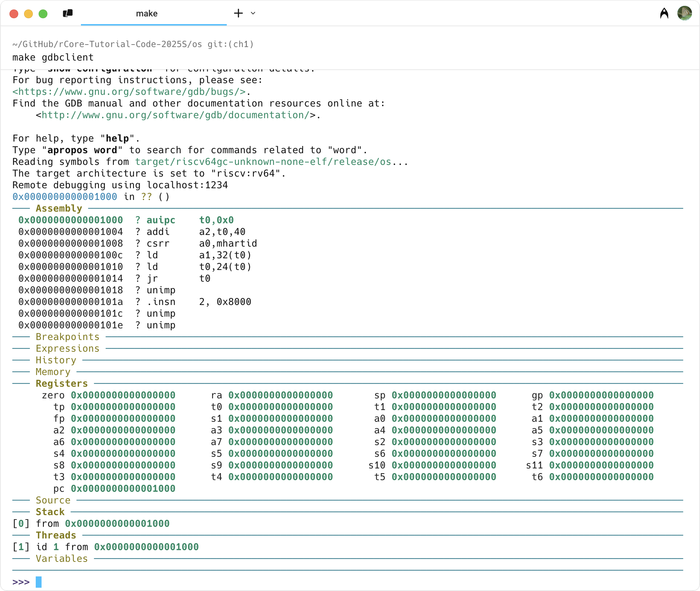Open the Warp AI assistant icon

click(664, 13)
